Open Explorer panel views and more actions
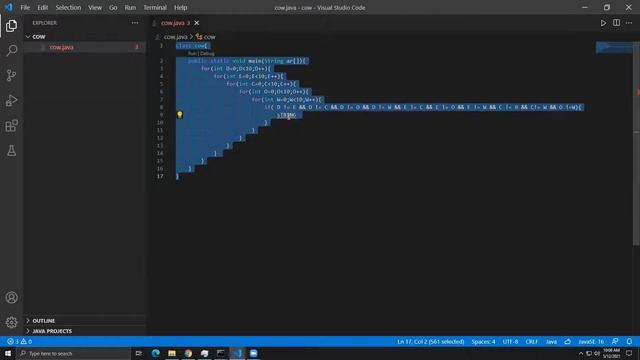 135,23
